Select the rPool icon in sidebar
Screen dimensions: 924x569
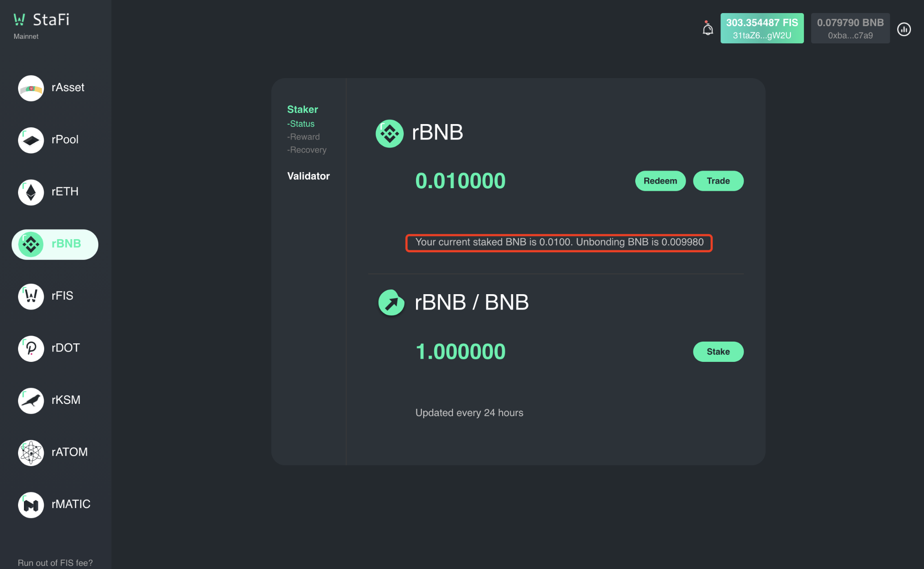tap(31, 140)
